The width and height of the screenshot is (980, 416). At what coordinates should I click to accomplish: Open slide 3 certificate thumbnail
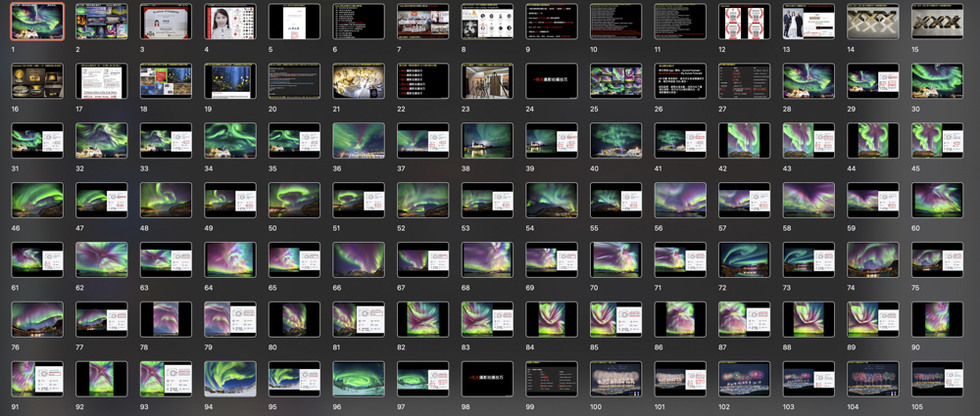166,22
